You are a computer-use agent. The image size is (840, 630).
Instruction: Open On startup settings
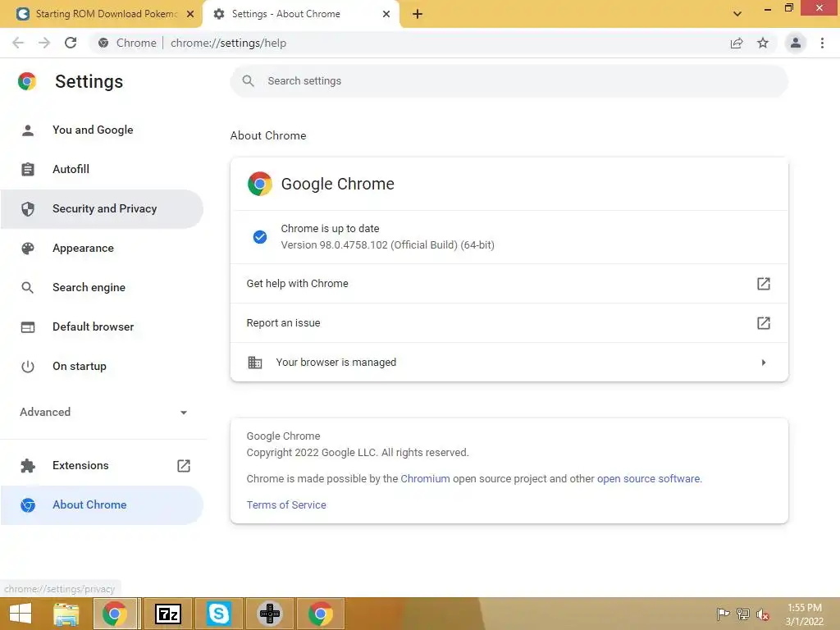click(102, 367)
